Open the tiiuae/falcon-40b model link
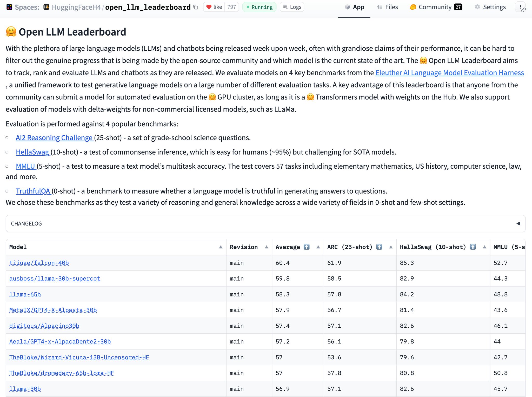532x397 pixels. pos(39,263)
